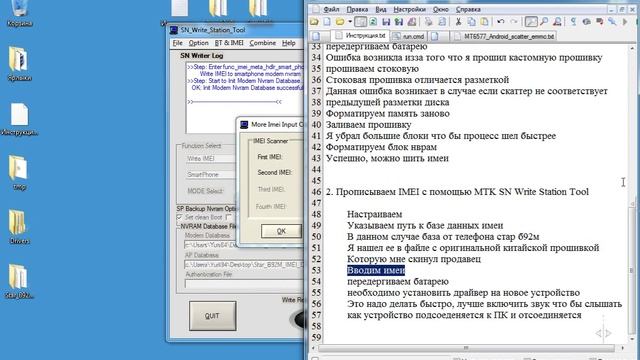Click line 'Заливаем прошивку'
The height and width of the screenshot is (360, 640).
point(369,124)
